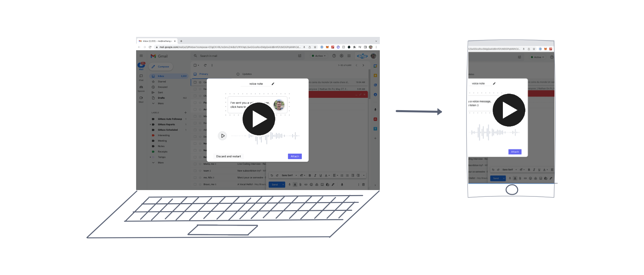The width and height of the screenshot is (644, 275).
Task: Open the font size dropdown on laptop
Action: click(x=302, y=175)
